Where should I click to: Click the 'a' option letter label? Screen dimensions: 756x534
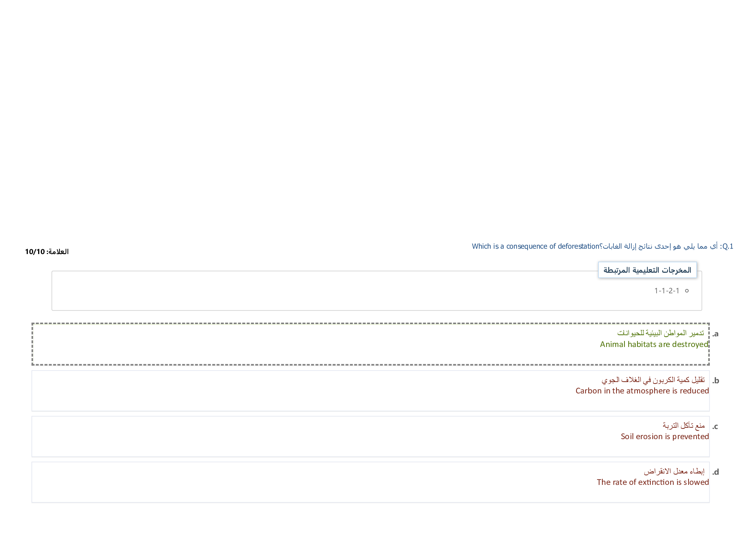click(716, 334)
